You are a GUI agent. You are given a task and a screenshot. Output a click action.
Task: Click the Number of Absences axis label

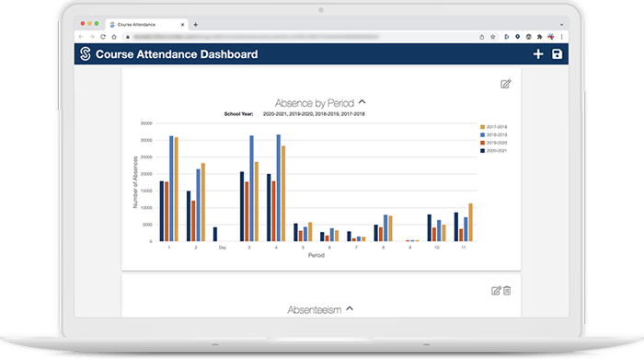(x=135, y=182)
